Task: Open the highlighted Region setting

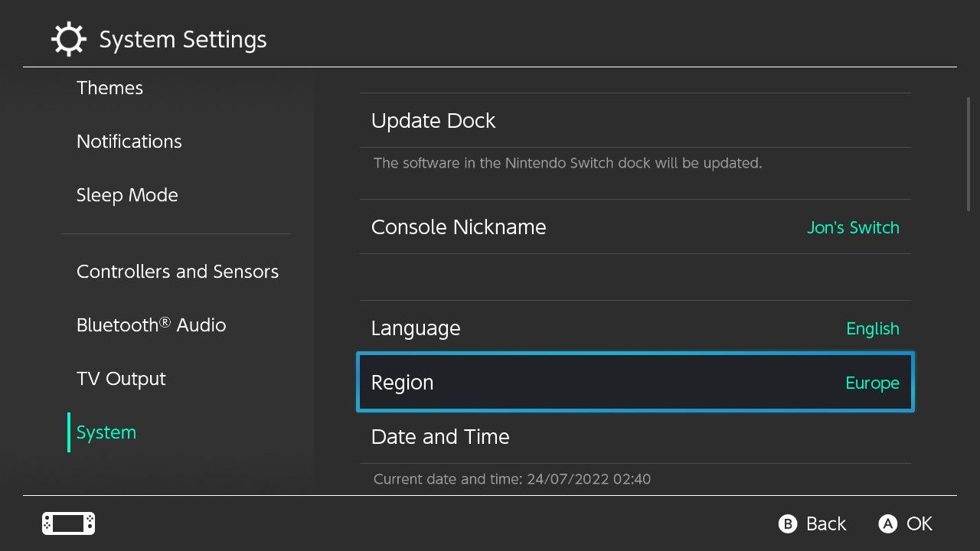Action: pos(635,382)
